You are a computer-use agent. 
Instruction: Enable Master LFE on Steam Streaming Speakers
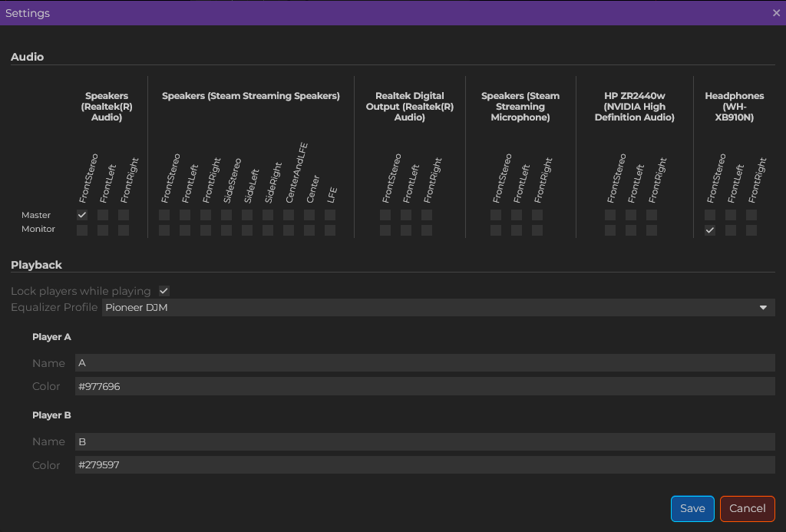tap(330, 215)
